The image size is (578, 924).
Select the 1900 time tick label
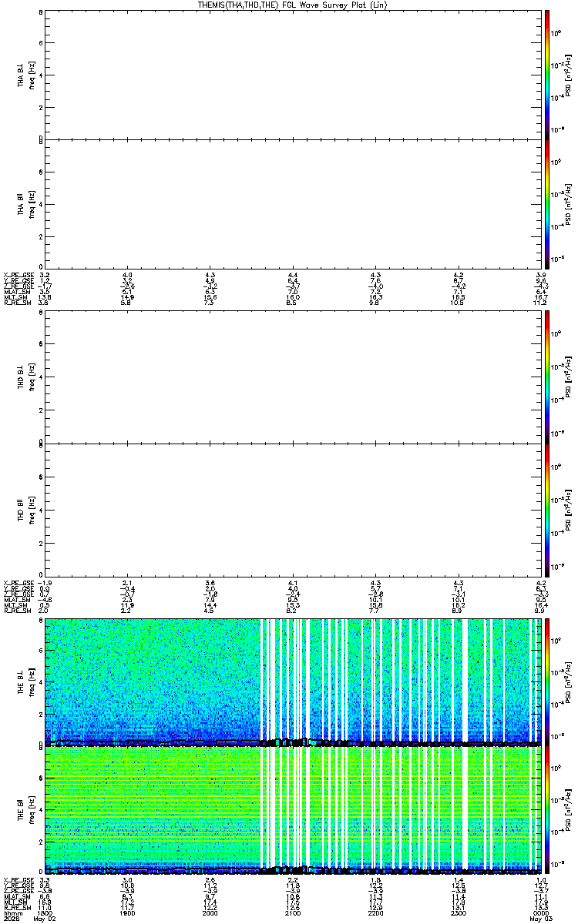click(x=127, y=913)
